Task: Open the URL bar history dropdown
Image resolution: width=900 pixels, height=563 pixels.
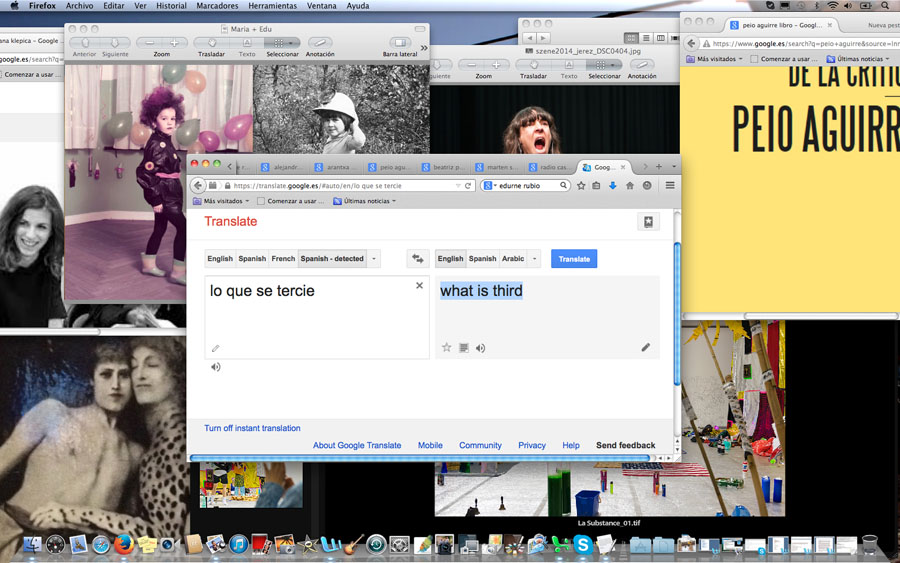Action: point(458,186)
